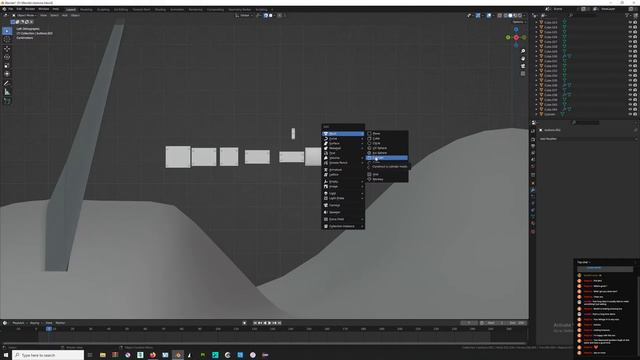Enable rendered viewport shading

click(520, 16)
